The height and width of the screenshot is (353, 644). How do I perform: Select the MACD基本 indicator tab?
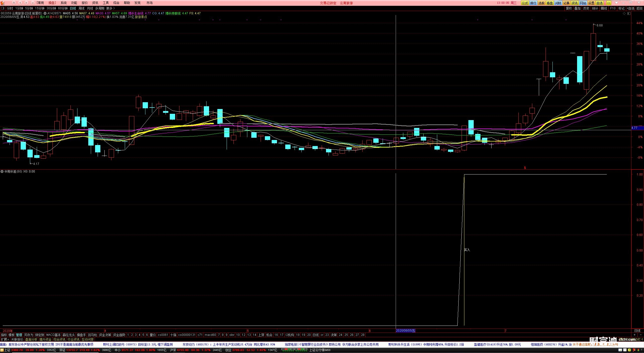pyautogui.click(x=53, y=335)
